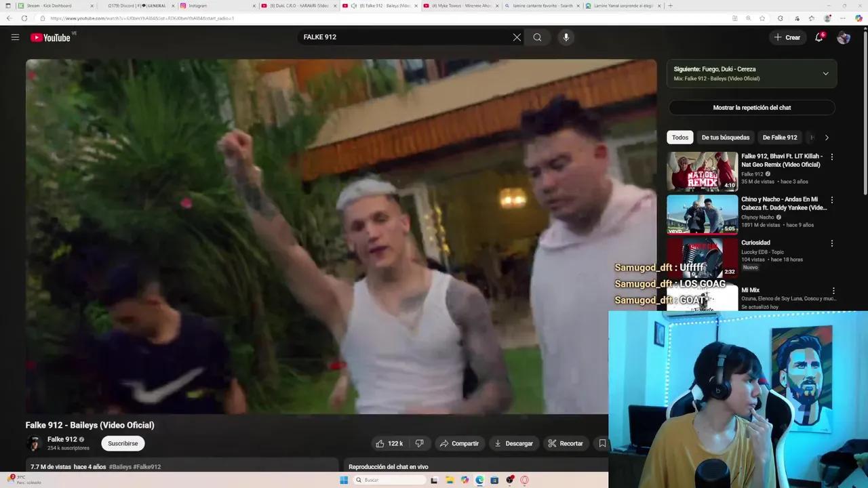The width and height of the screenshot is (868, 488).
Task: Switch to lamine cantante favorito Search tab
Action: 542,5
